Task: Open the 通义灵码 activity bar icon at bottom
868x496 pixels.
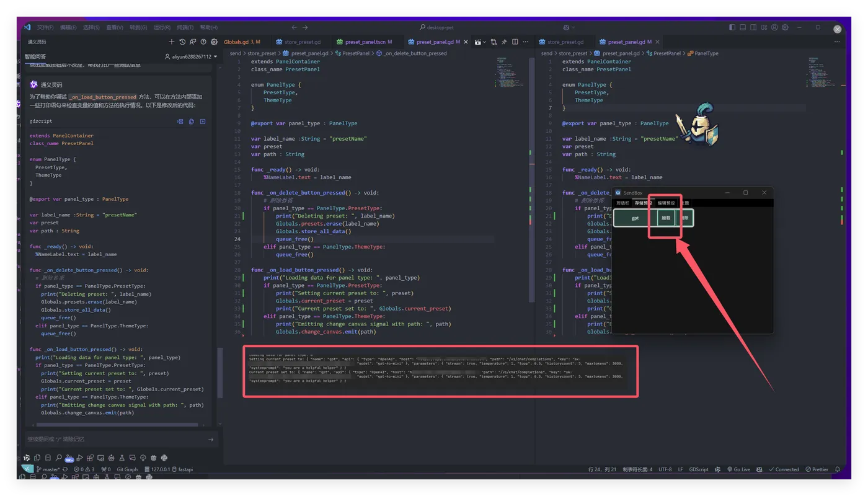Action: click(27, 458)
